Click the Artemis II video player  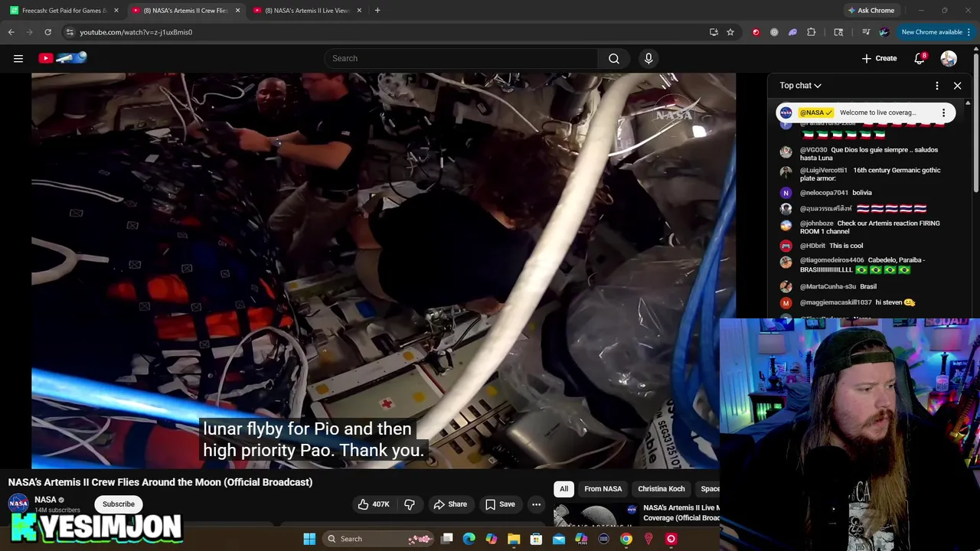coord(384,270)
